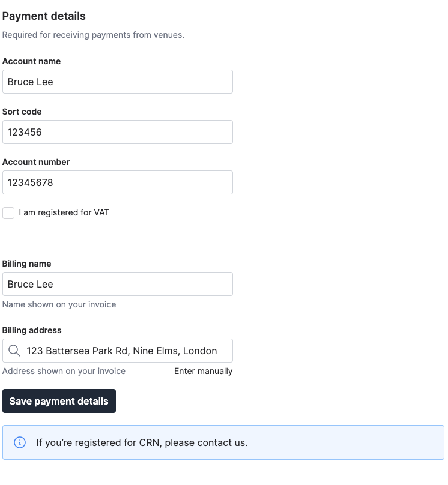Click the Account number field label
This screenshot has height=485, width=448.
36,162
